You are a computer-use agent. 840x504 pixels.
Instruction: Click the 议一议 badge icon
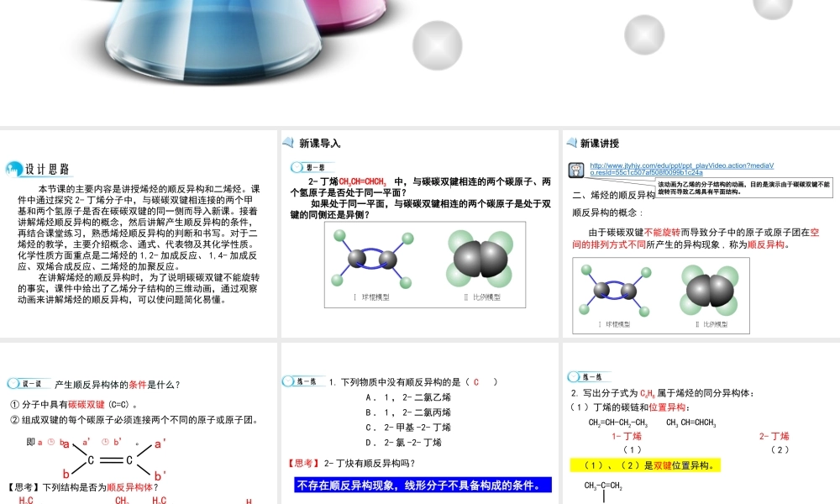(29, 384)
